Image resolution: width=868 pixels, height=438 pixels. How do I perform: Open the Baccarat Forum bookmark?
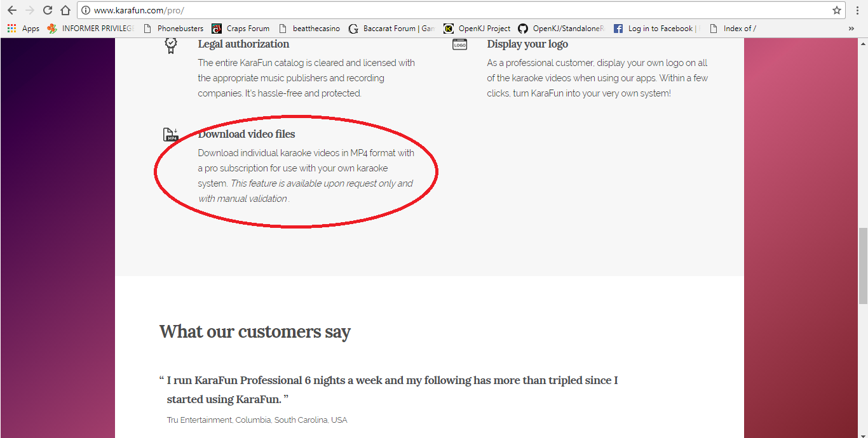(391, 29)
